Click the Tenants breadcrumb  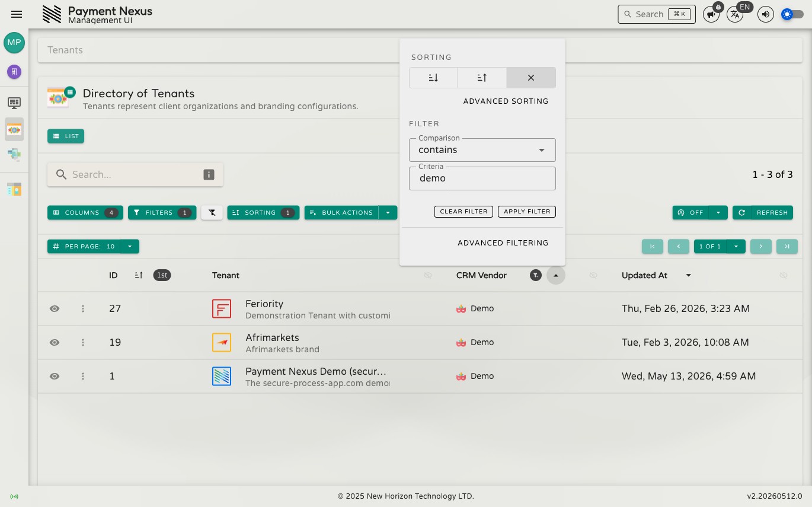[65, 50]
